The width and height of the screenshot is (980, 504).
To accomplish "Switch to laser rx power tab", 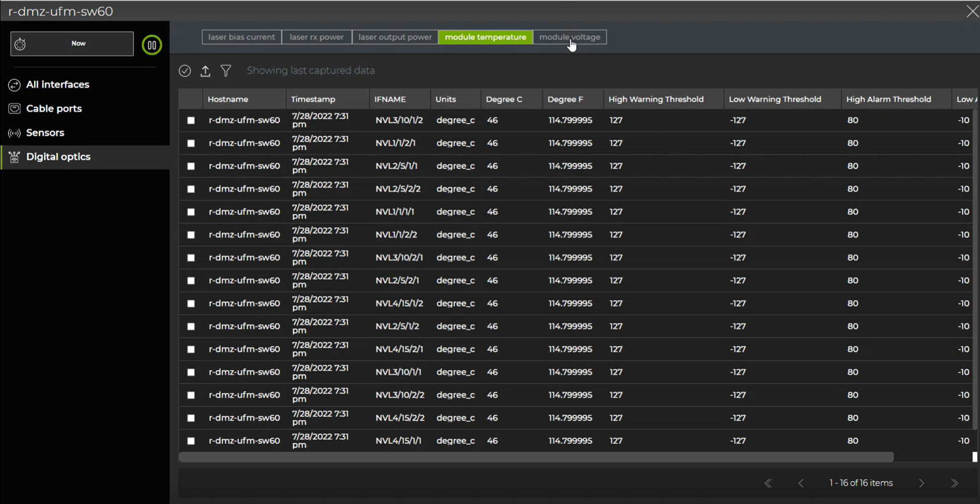I will (316, 37).
